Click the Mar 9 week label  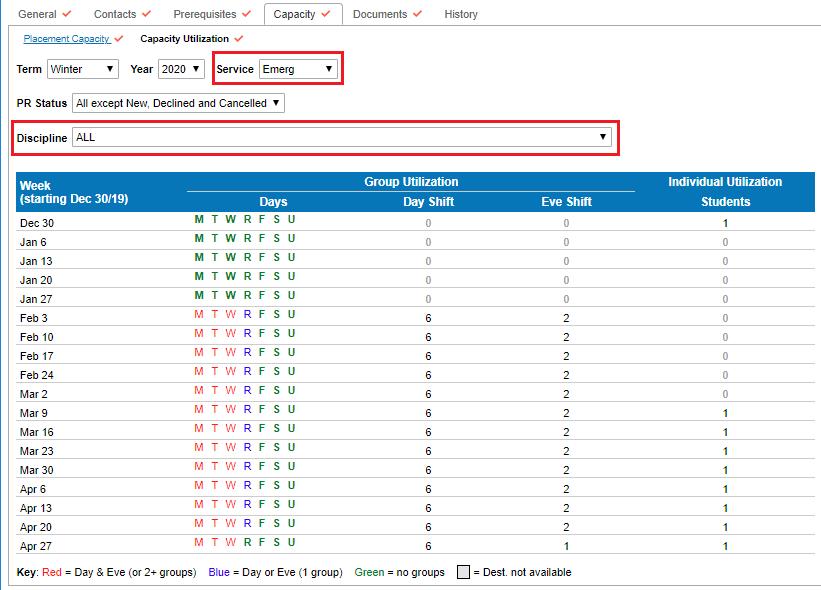[34, 413]
